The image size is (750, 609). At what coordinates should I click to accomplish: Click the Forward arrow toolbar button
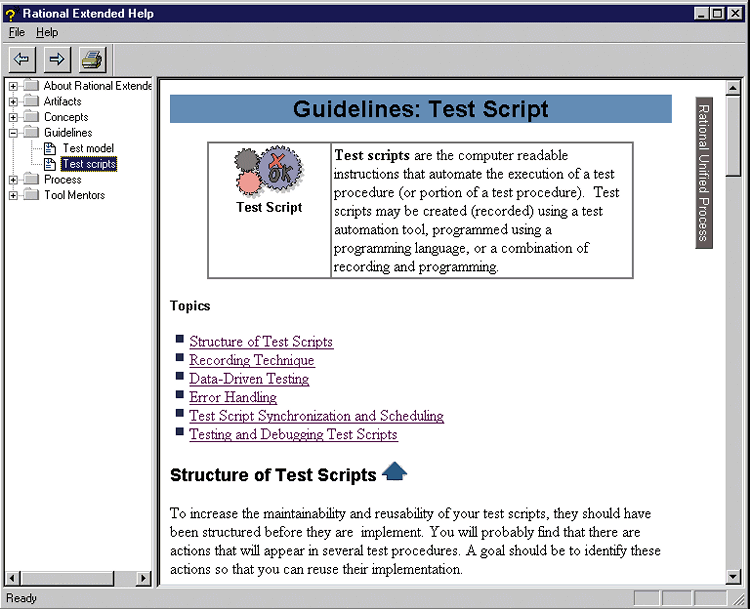pyautogui.click(x=57, y=59)
